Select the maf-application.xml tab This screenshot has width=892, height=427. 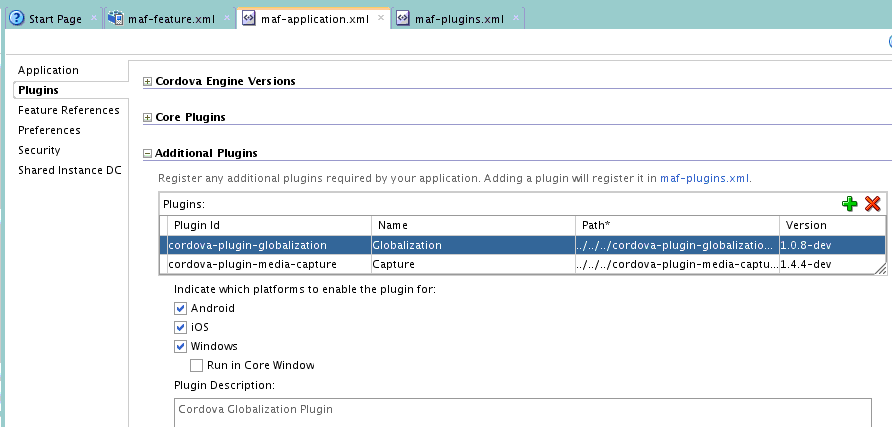pyautogui.click(x=315, y=19)
